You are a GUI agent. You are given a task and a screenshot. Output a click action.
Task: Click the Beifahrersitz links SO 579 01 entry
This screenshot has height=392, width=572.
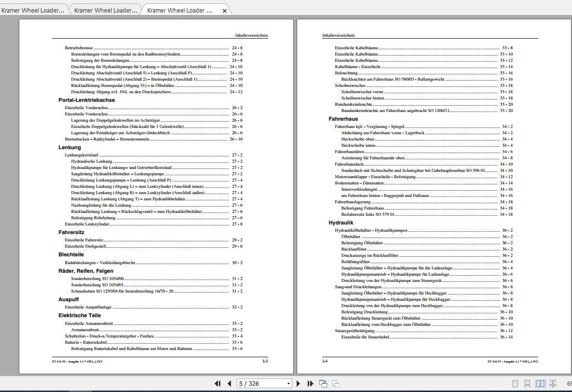[x=427, y=214]
